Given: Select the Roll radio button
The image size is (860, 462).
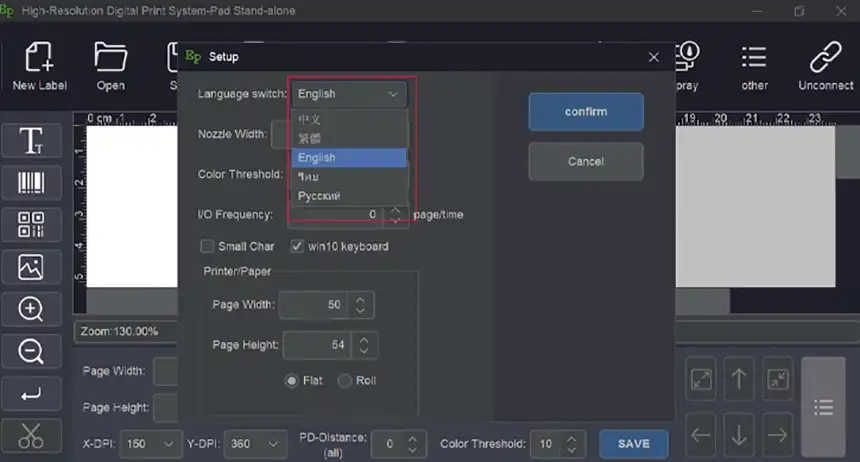Looking at the screenshot, I should [345, 380].
